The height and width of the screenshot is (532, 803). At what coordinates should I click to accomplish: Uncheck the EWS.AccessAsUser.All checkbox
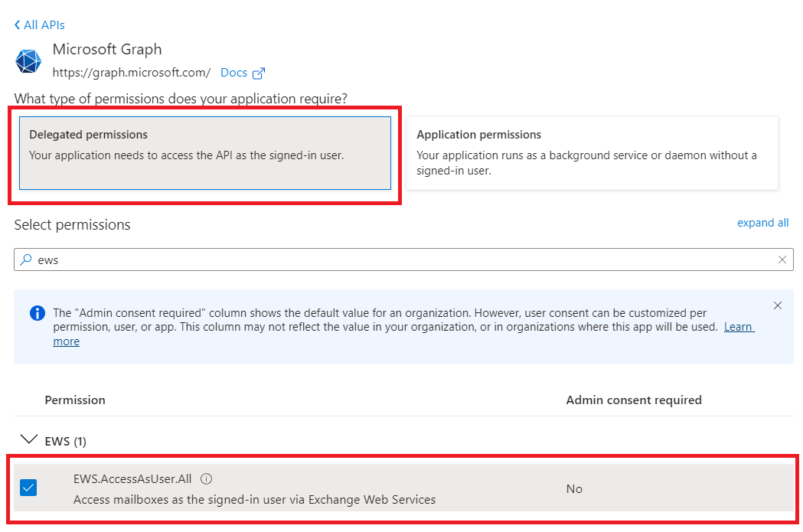(x=28, y=488)
